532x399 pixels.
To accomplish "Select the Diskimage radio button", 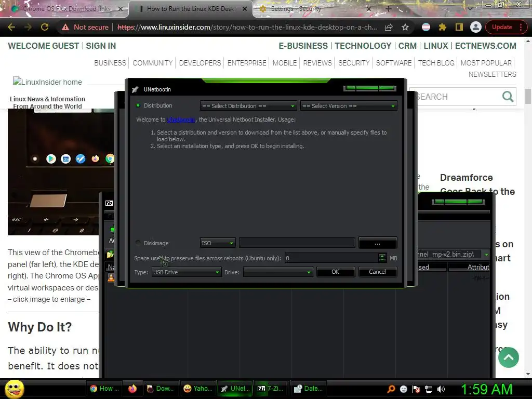I will point(138,243).
